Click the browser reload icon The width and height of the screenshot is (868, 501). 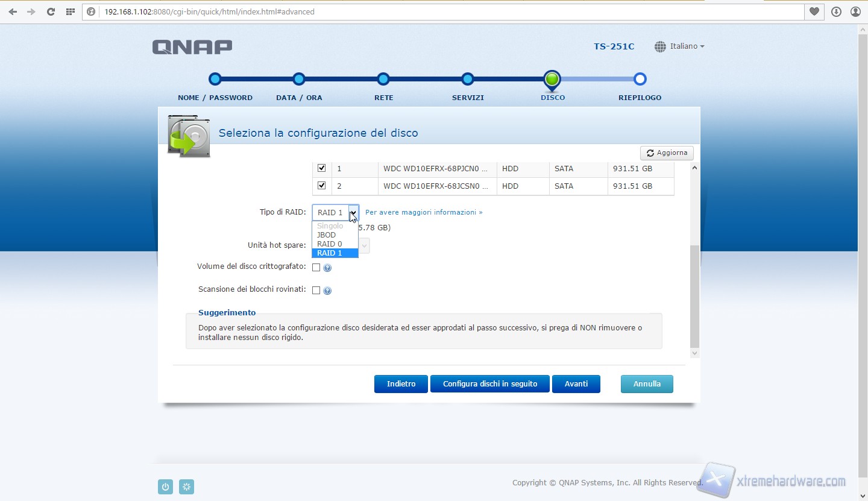[51, 11]
